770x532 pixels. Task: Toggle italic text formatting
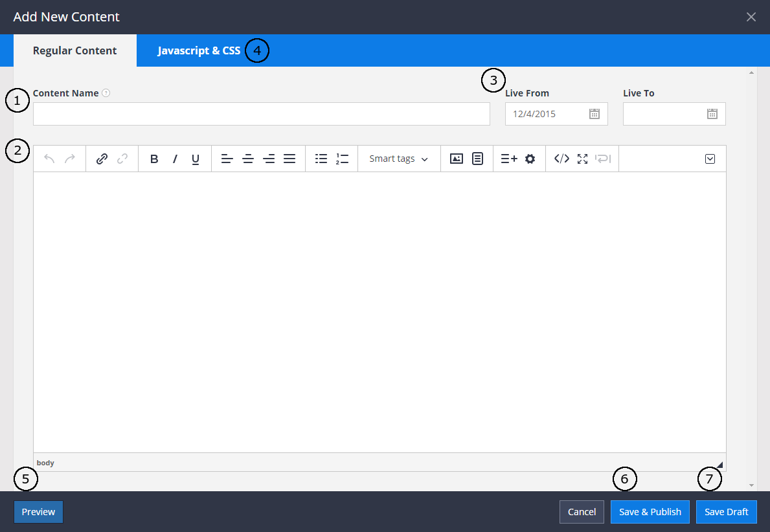(175, 159)
